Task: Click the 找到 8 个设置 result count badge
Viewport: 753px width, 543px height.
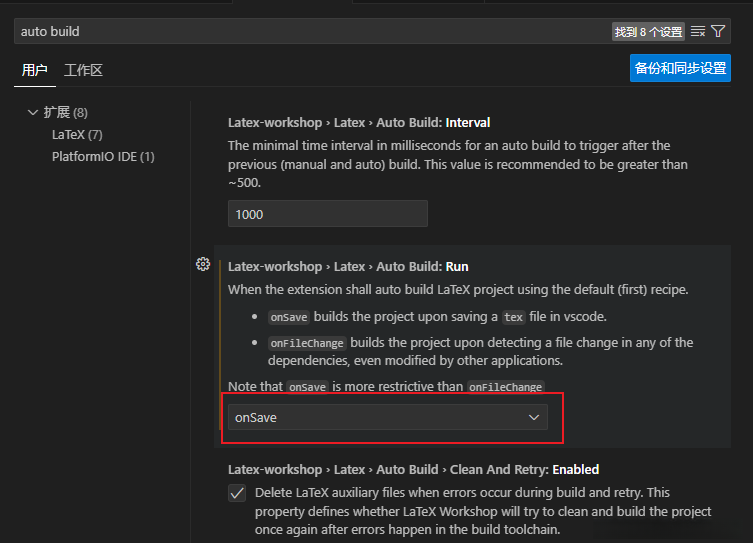Action: click(x=648, y=32)
